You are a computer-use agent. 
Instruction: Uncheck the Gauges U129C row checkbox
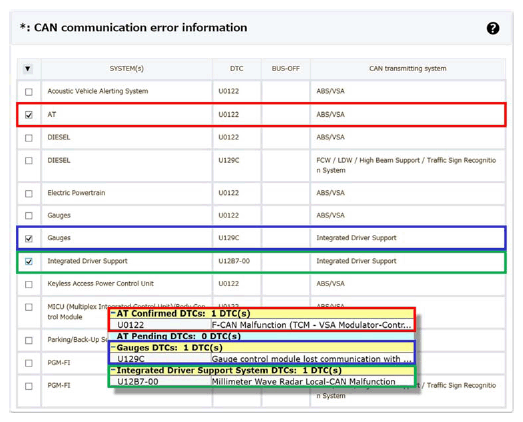click(29, 239)
